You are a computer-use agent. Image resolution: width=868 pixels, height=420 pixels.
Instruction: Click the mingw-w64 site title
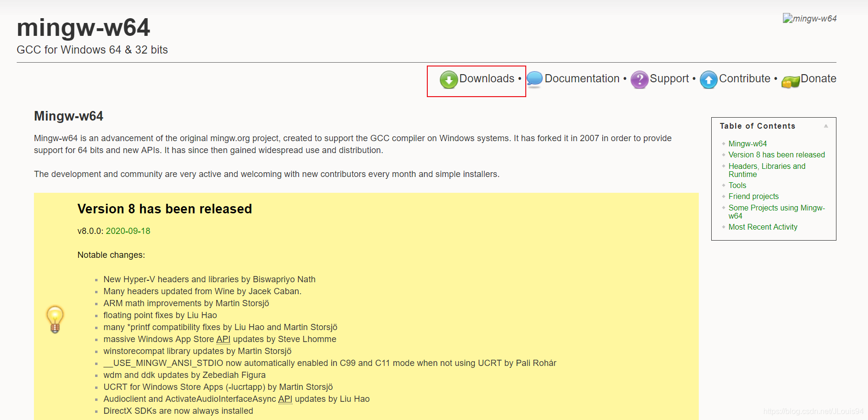[83, 27]
